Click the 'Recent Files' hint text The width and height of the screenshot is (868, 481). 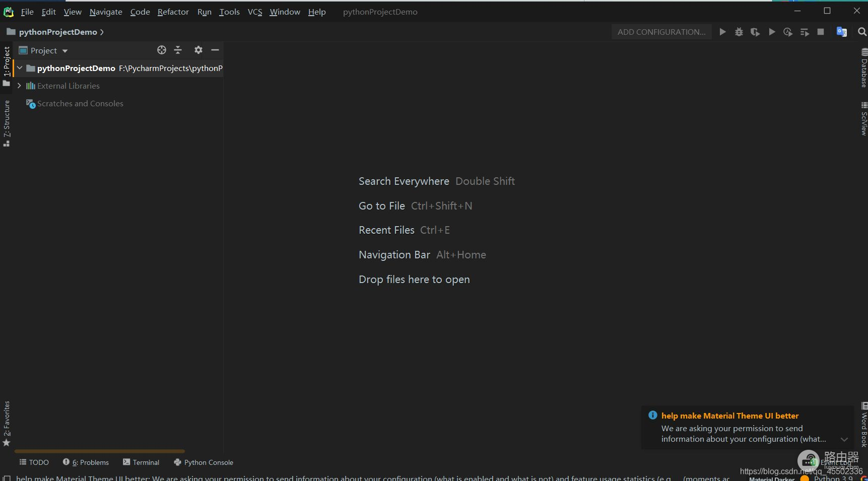click(x=386, y=230)
